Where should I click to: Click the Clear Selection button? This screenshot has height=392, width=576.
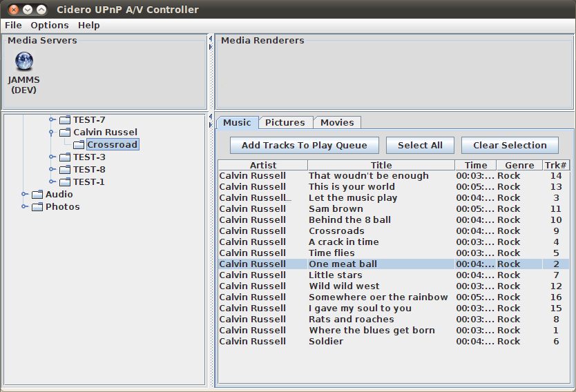tap(510, 146)
